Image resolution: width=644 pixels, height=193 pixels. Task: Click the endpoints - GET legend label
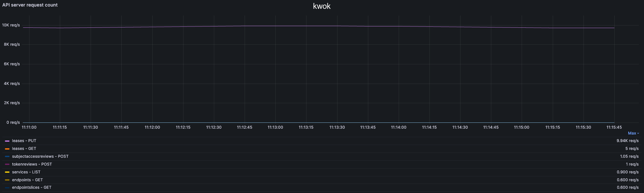tap(27, 180)
